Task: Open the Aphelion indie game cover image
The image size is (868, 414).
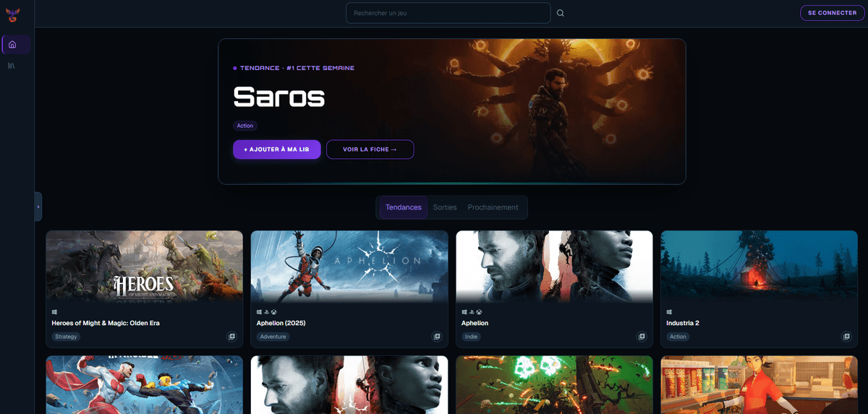Action: [554, 266]
